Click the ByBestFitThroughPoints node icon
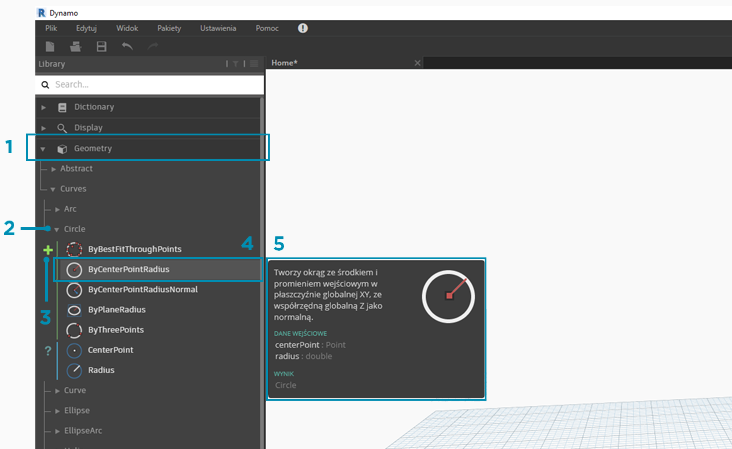 pyautogui.click(x=74, y=249)
